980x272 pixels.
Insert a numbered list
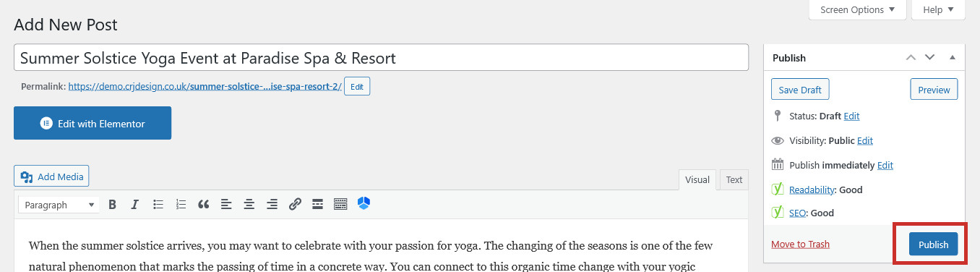point(181,205)
